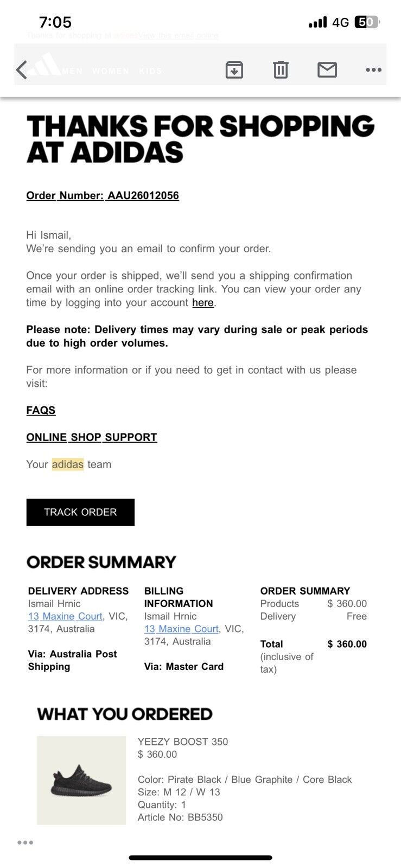The height and width of the screenshot is (868, 401).
Task: Follow the 'here' account login link
Action: point(203,303)
